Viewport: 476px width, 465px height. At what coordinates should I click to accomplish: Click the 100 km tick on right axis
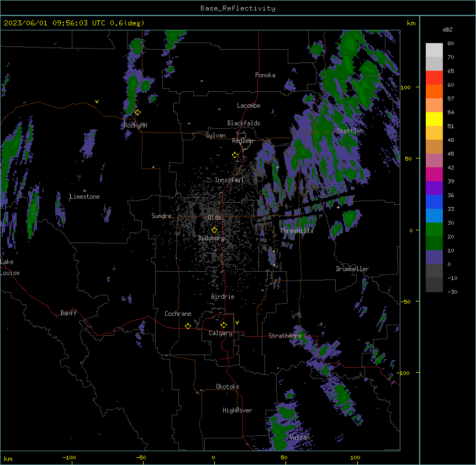405,87
